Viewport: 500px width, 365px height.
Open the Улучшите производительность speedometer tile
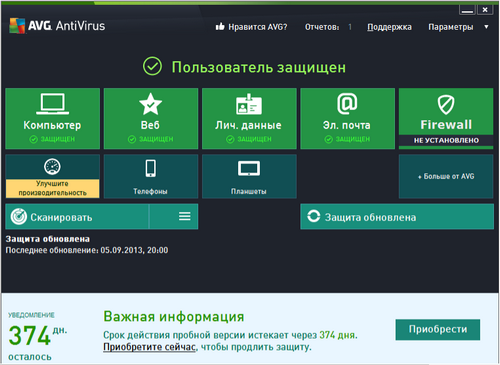[53, 176]
